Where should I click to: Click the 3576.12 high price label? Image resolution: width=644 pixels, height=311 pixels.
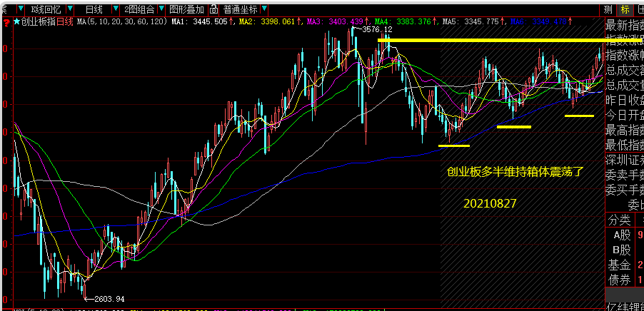377,29
